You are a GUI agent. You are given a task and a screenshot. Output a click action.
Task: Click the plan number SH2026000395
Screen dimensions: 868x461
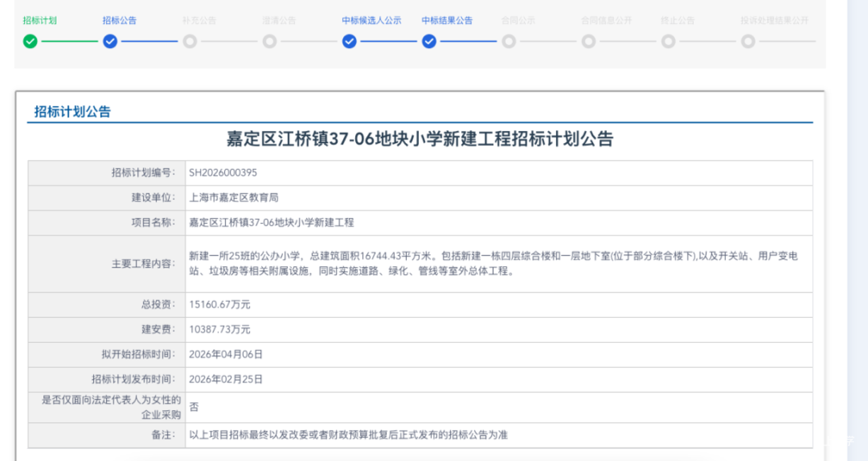click(223, 172)
